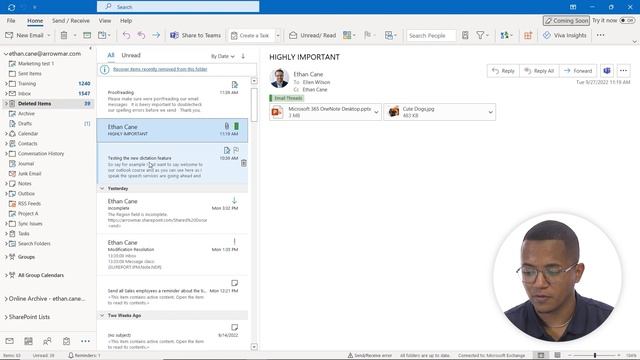Mark message Unread/Read

pyautogui.click(x=312, y=36)
